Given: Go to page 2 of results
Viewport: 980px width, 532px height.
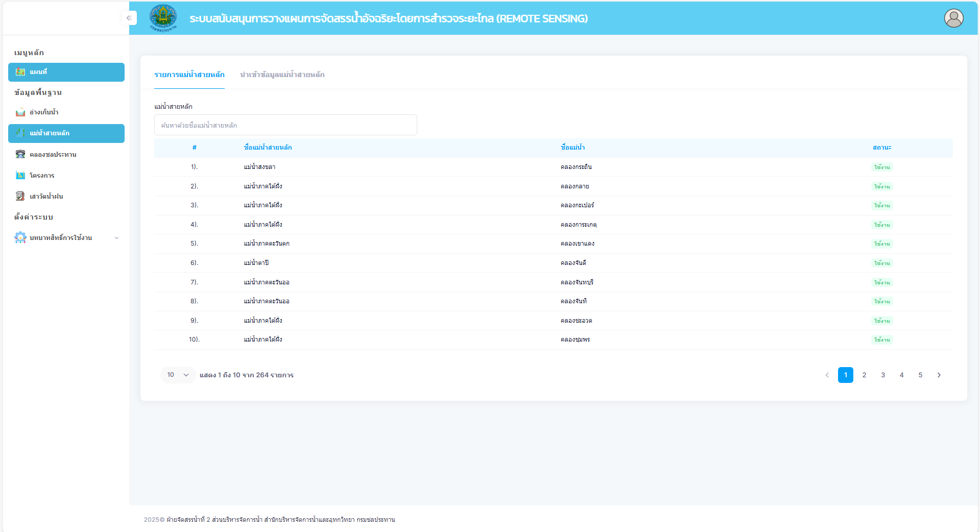Looking at the screenshot, I should pyautogui.click(x=864, y=375).
